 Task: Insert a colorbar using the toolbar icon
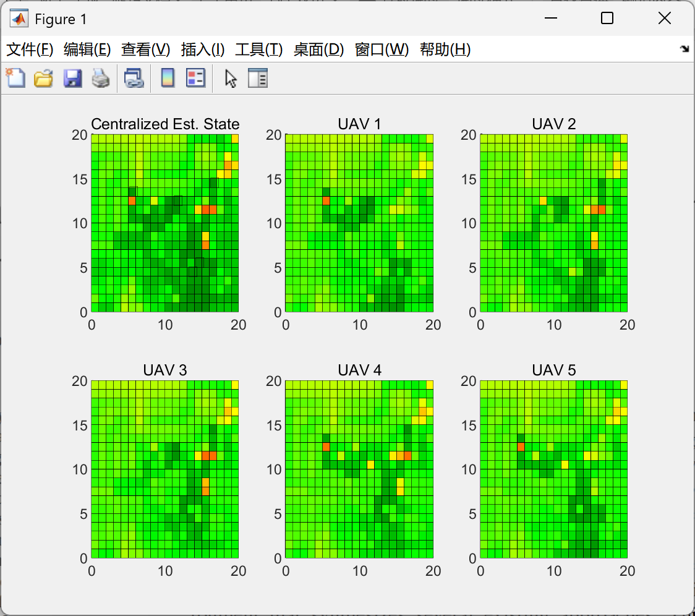168,78
